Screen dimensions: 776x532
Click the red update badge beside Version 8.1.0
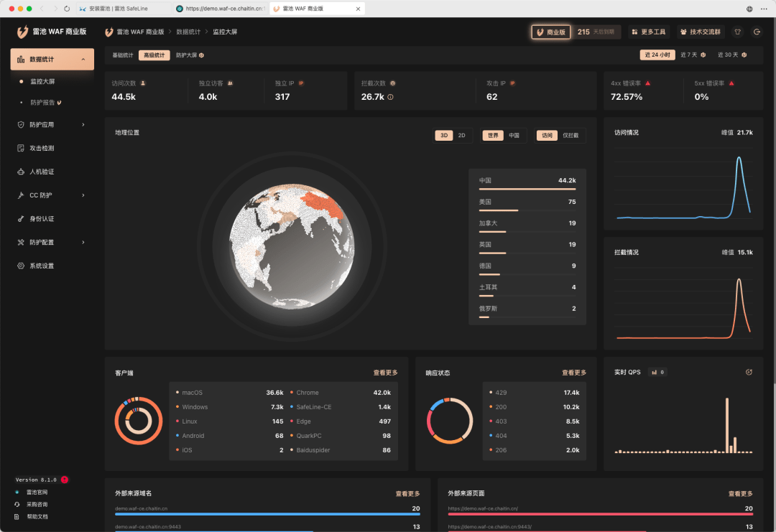(65, 480)
